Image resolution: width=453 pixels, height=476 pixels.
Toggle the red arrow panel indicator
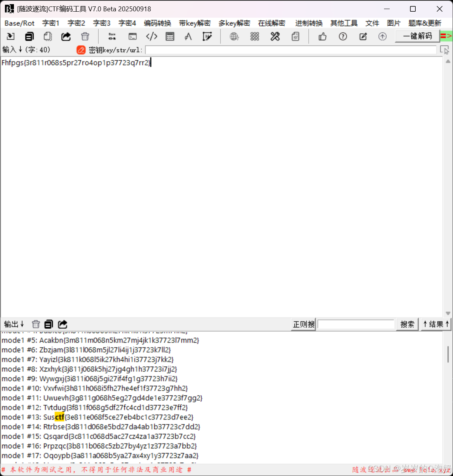coord(446,36)
